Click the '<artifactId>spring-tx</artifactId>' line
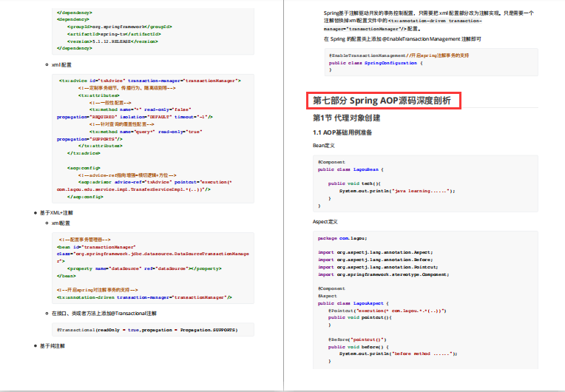Image resolution: width=565 pixels, height=392 pixels. click(x=114, y=34)
